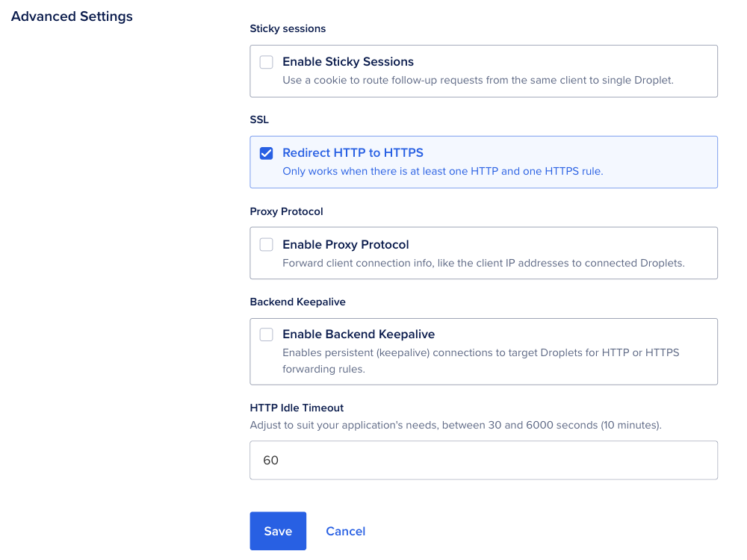Click the 'HTTP Idle Timeout' label
Image resolution: width=747 pixels, height=560 pixels.
pos(297,408)
